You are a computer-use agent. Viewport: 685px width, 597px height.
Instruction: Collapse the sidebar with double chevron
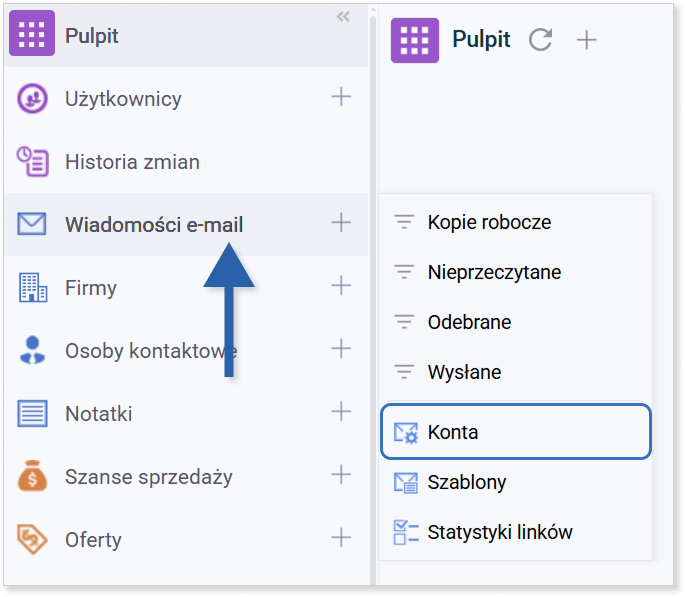pos(343,17)
